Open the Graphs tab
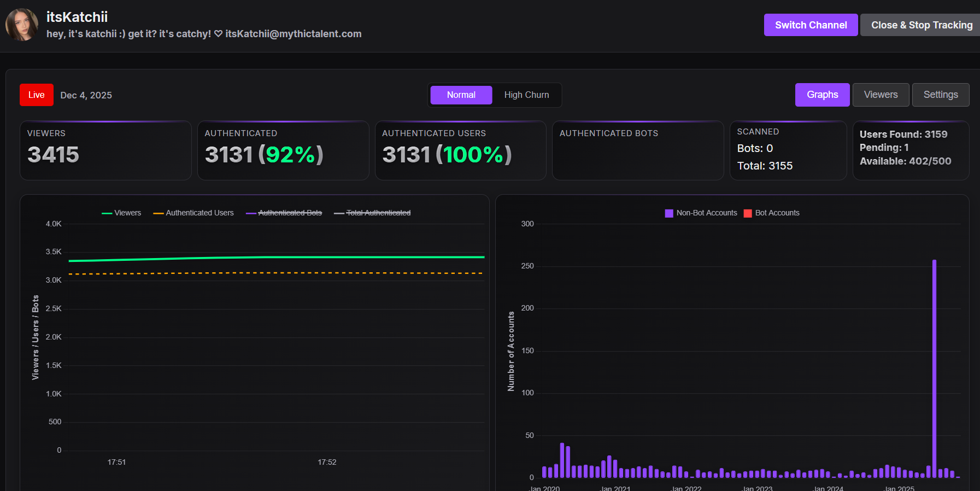This screenshot has width=980, height=491. (x=822, y=95)
